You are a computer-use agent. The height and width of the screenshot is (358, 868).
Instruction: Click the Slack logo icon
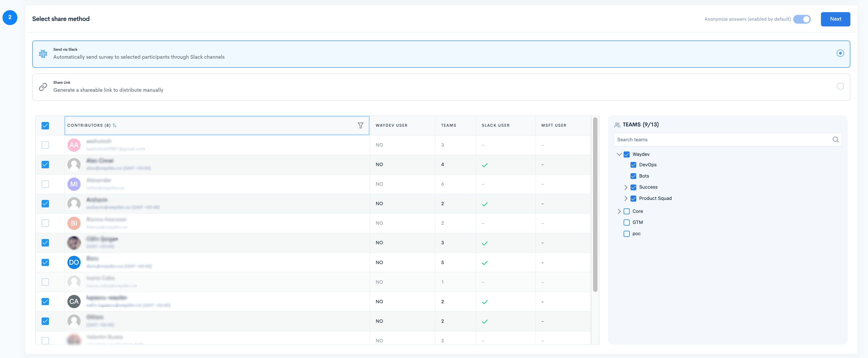[x=43, y=54]
